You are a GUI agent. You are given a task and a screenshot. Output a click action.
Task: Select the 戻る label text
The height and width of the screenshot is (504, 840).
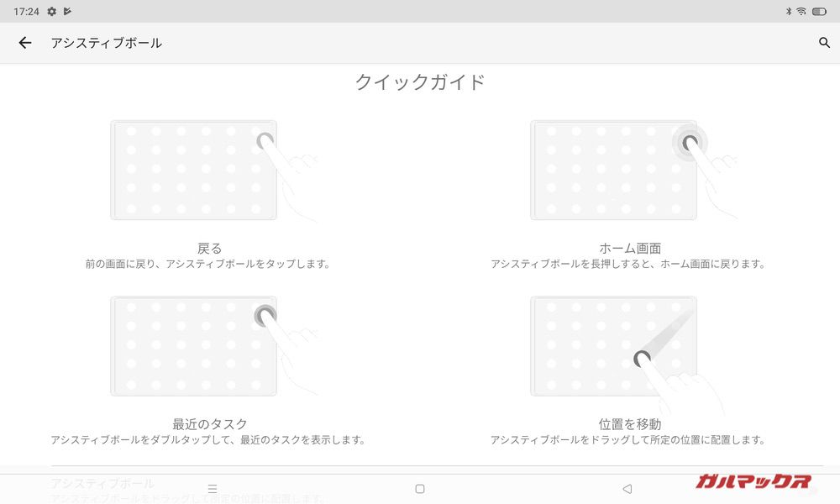tap(209, 249)
